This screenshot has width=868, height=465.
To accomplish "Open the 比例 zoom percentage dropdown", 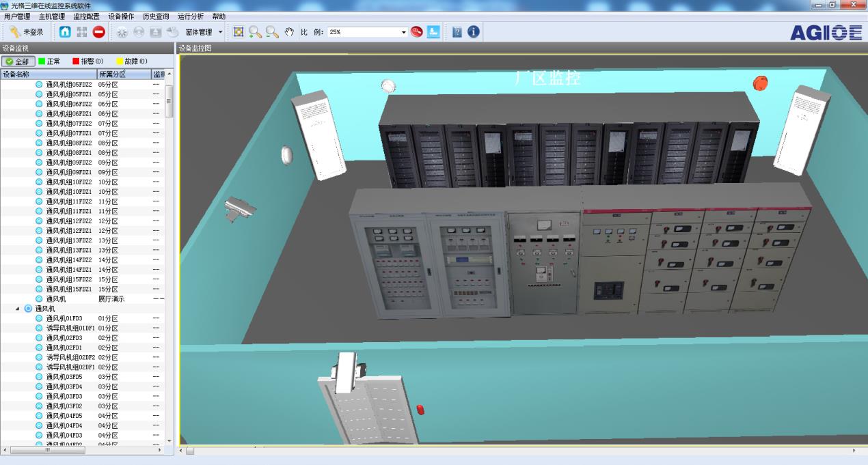I will (403, 32).
